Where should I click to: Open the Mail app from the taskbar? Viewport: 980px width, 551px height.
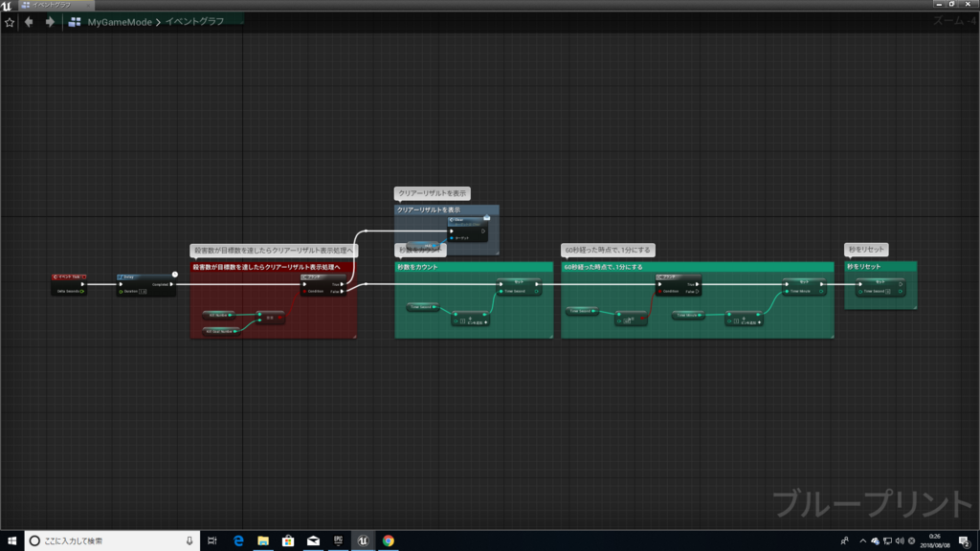[x=313, y=540]
